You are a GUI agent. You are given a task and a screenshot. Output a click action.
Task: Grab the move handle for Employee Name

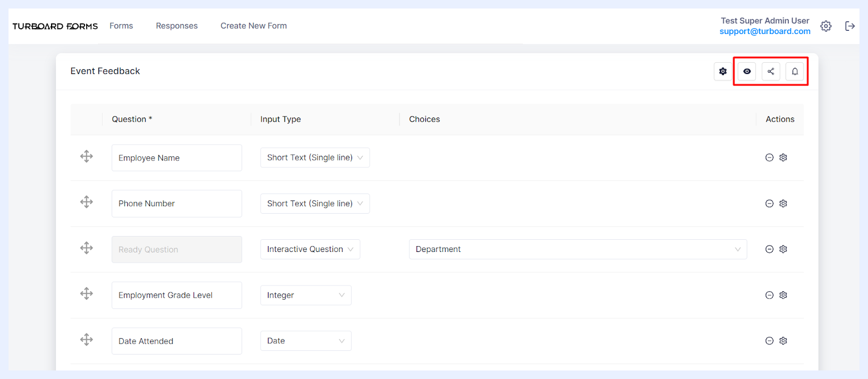click(87, 156)
